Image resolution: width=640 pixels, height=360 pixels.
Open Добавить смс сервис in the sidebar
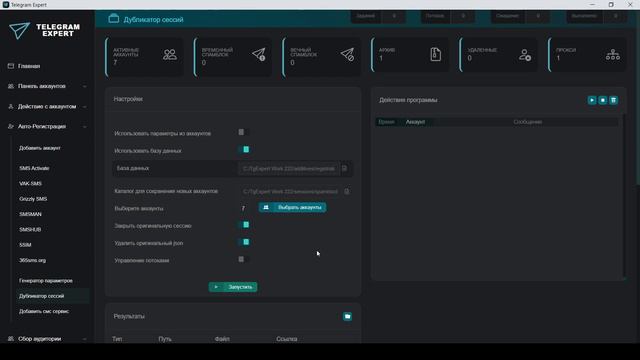click(44, 311)
